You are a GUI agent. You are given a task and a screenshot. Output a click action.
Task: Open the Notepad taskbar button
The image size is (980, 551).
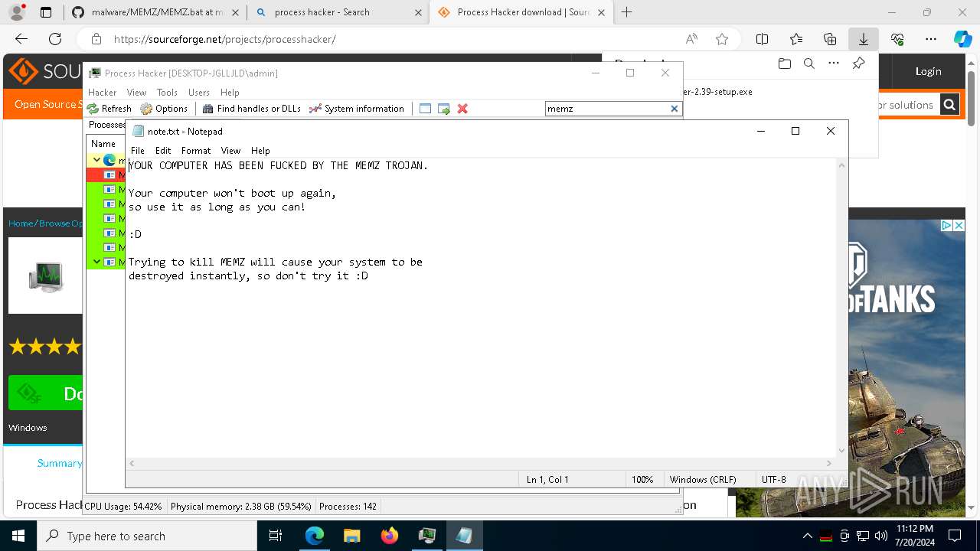pos(464,536)
